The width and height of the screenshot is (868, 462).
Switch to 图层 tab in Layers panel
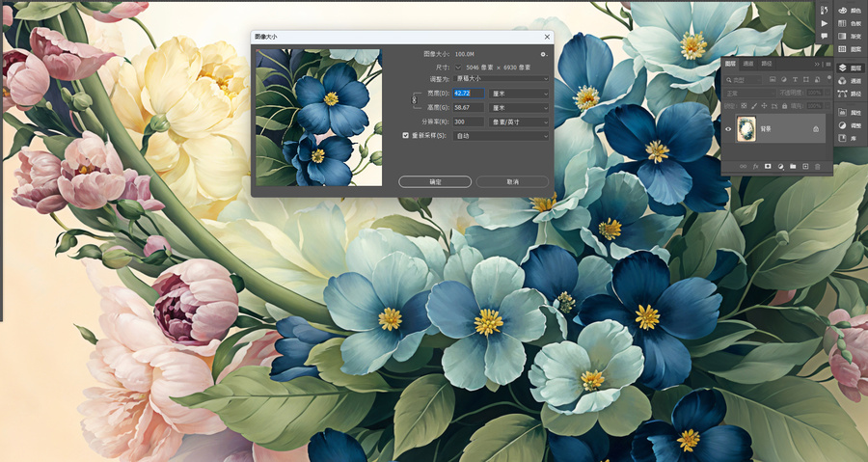coord(730,64)
